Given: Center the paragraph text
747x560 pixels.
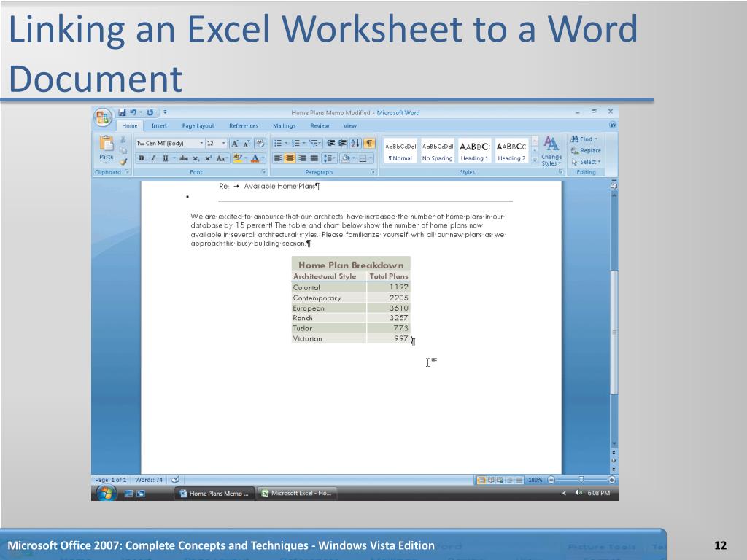Looking at the screenshot, I should [x=290, y=158].
